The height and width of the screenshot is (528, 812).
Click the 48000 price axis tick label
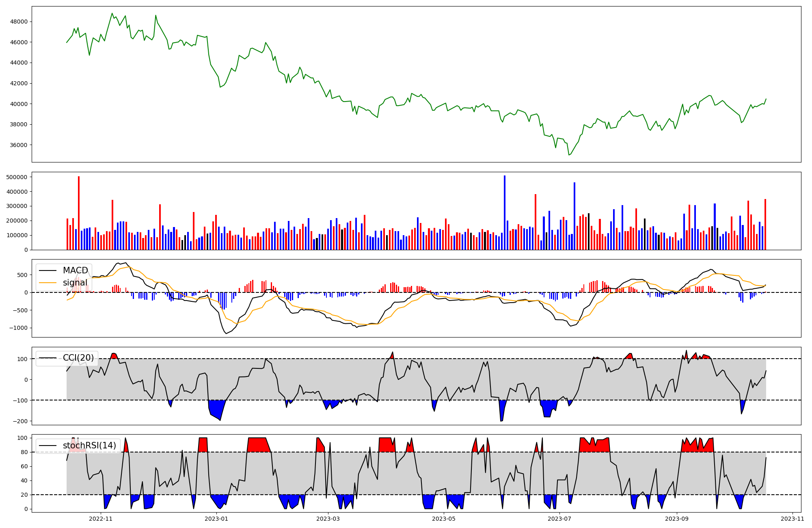[19, 22]
